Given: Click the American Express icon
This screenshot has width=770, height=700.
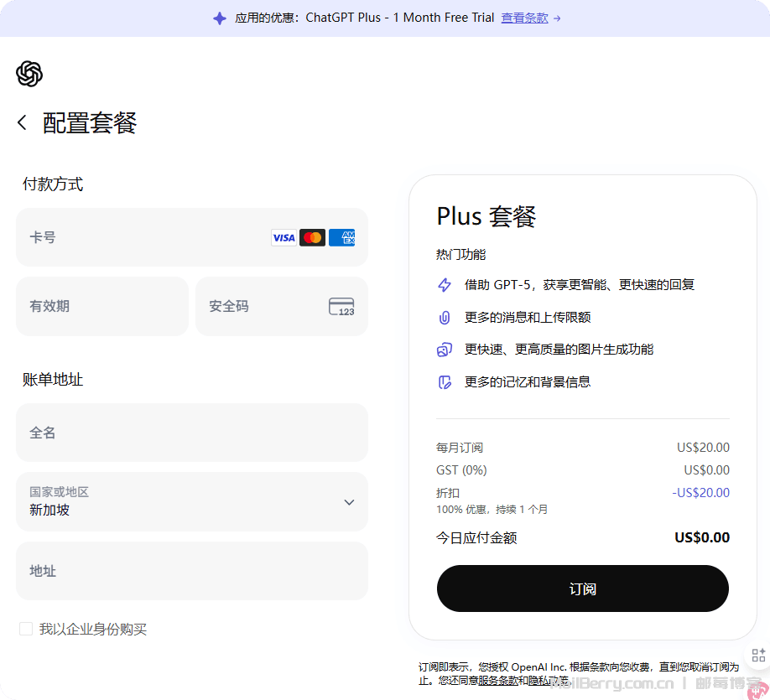Looking at the screenshot, I should [341, 238].
